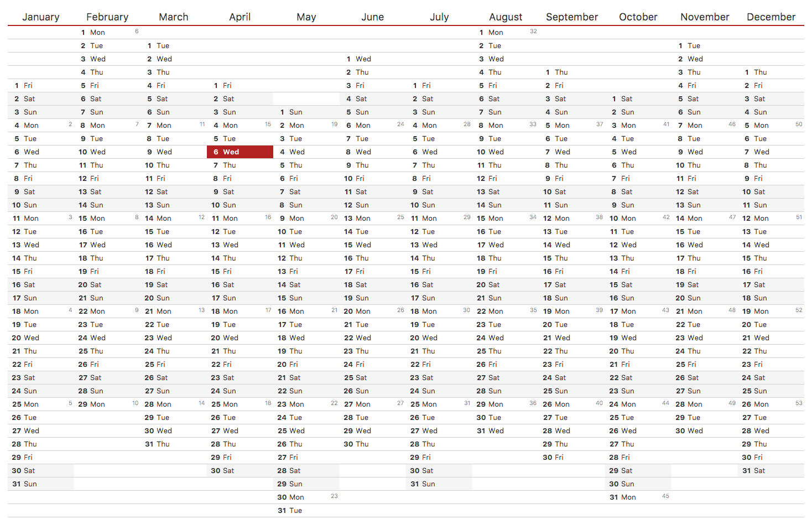Click the March column header
Screen dimensions: 812x524
point(174,17)
